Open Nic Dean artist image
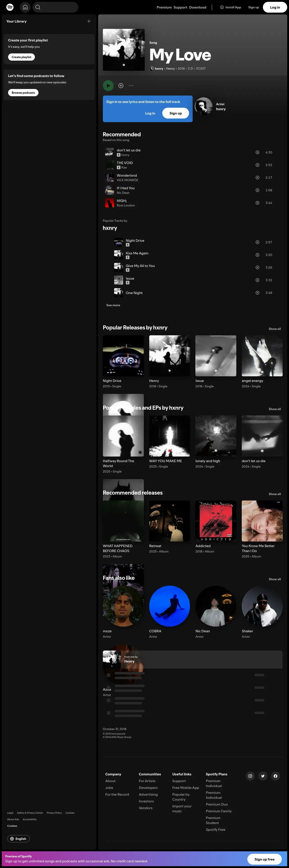The image size is (289, 868). 216,606
